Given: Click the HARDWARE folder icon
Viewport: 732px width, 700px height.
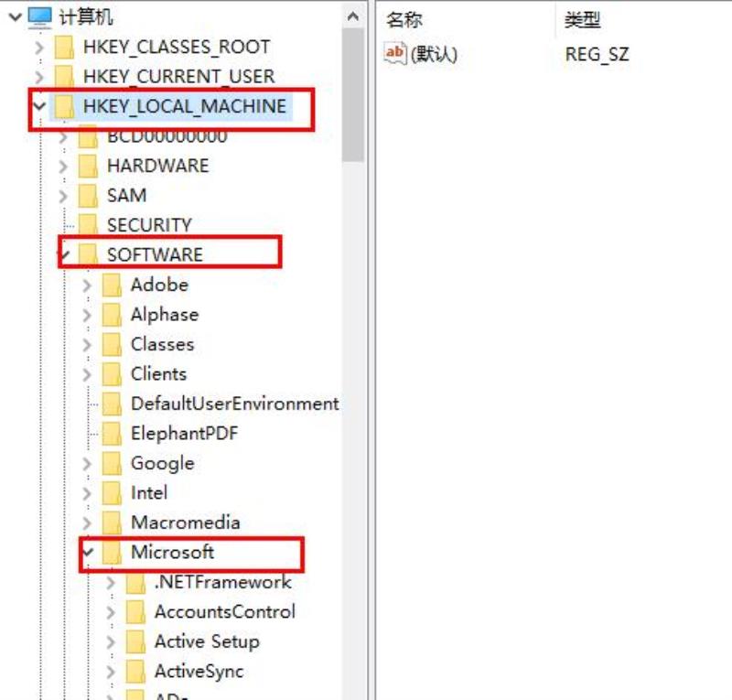Looking at the screenshot, I should [88, 167].
